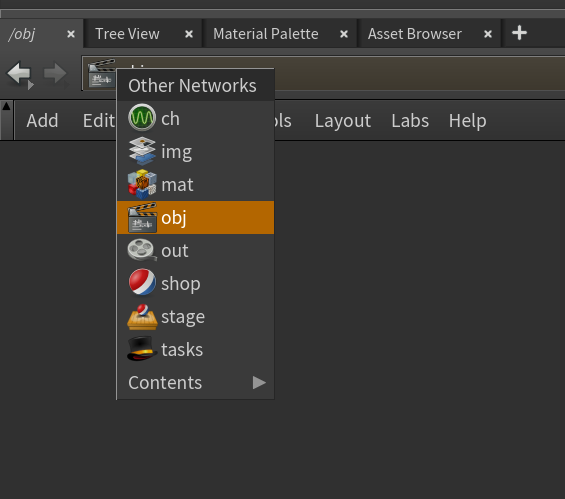Click the network path input field
This screenshot has width=565, height=499.
420,73
